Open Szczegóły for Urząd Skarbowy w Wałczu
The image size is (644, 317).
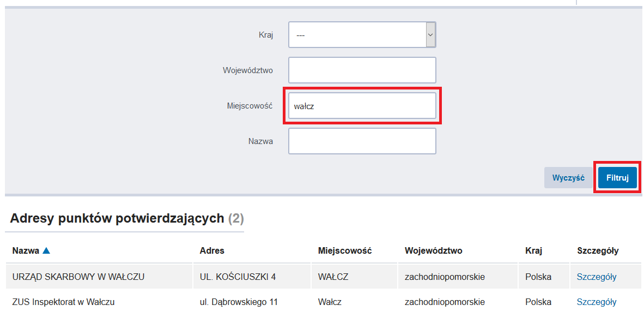pos(597,277)
